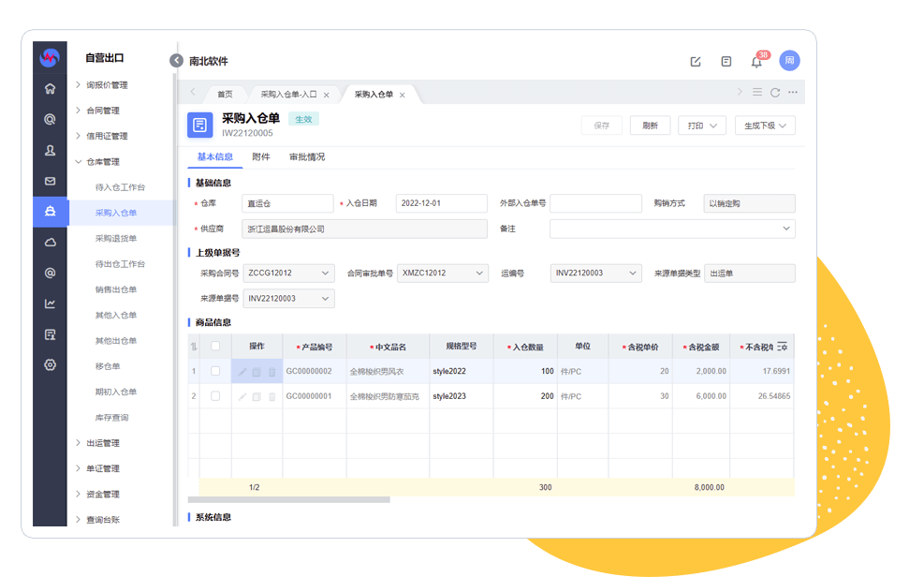Toggle the select-all checkbox in table header

[x=215, y=347]
